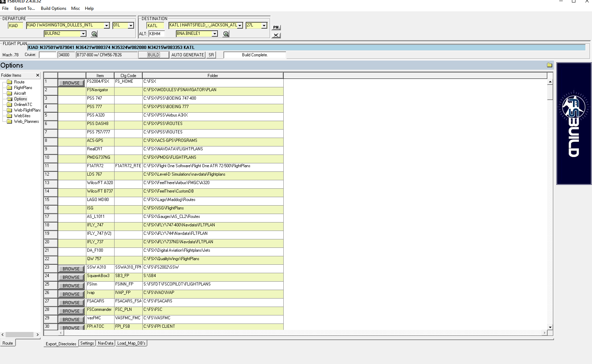
Task: Click the Folder Items scrollbar right arrow
Action: click(x=38, y=335)
